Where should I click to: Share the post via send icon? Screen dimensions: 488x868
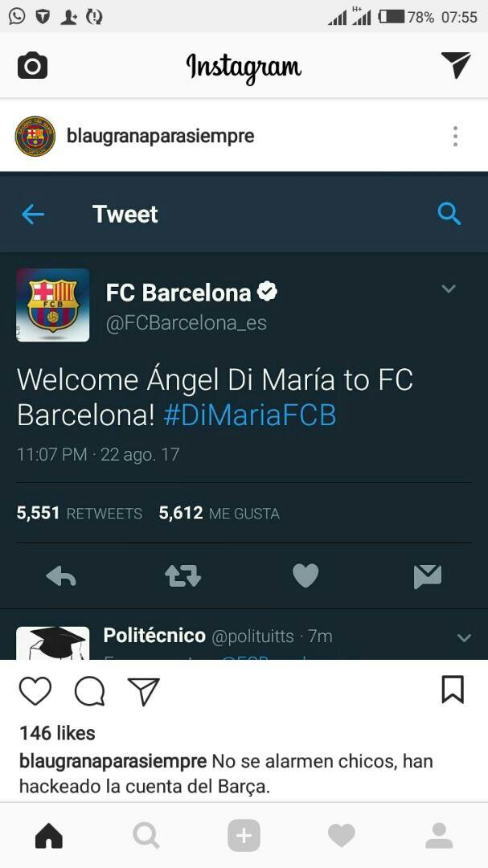[143, 691]
